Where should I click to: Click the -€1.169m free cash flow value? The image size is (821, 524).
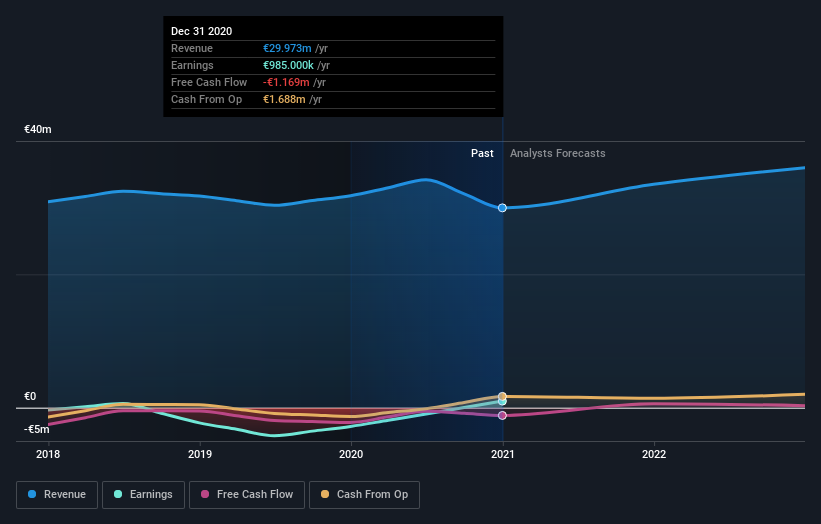[286, 82]
